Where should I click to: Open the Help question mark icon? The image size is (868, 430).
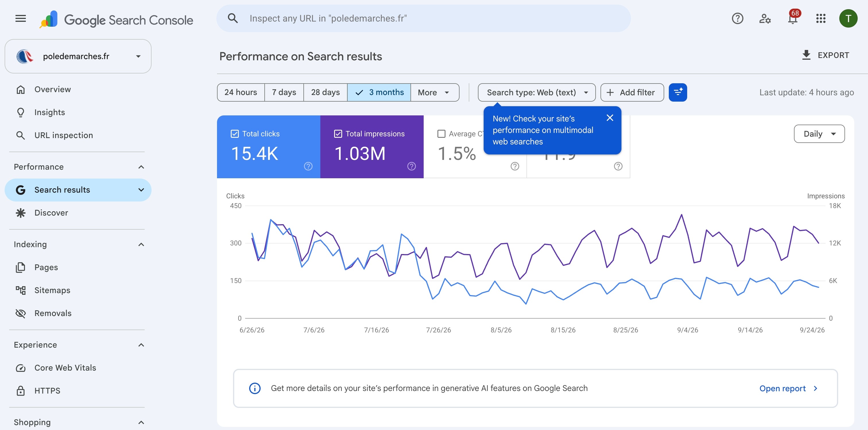[737, 19]
